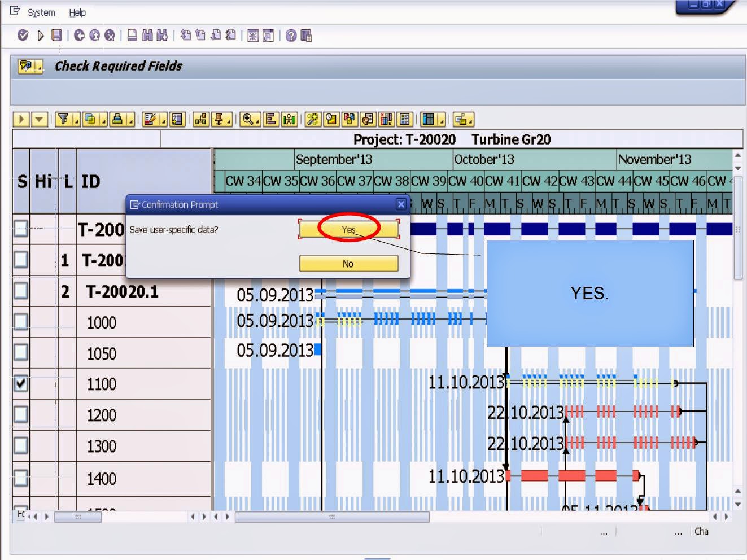Open the Help menu
Image resolution: width=747 pixels, height=560 pixels.
pos(78,12)
